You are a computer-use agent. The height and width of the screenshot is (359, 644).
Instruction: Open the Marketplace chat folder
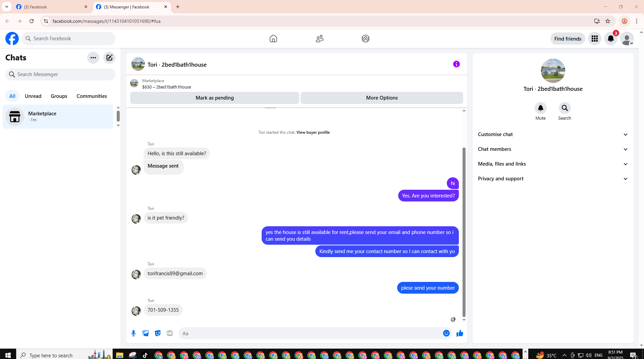tap(58, 117)
